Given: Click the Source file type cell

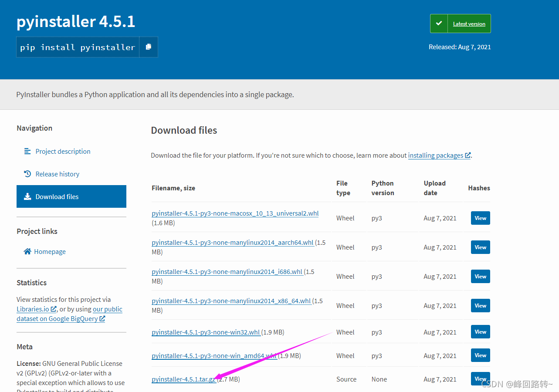Looking at the screenshot, I should click(346, 379).
